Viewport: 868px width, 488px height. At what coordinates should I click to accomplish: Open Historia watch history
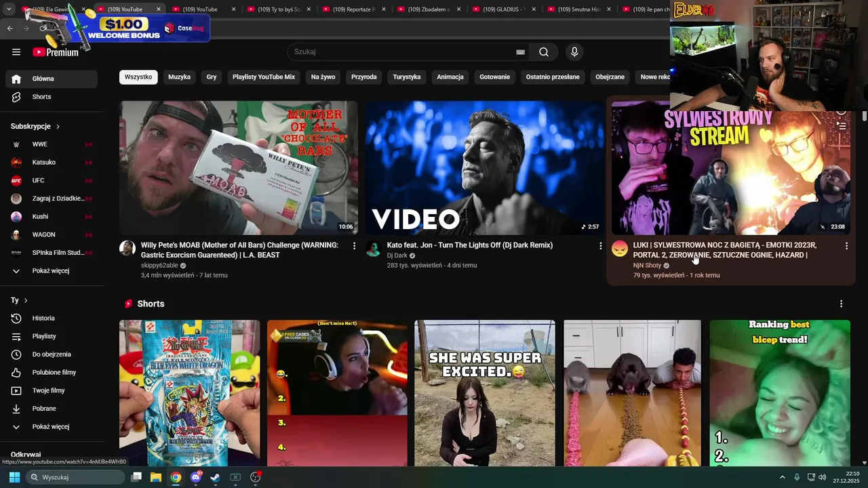tap(52, 318)
